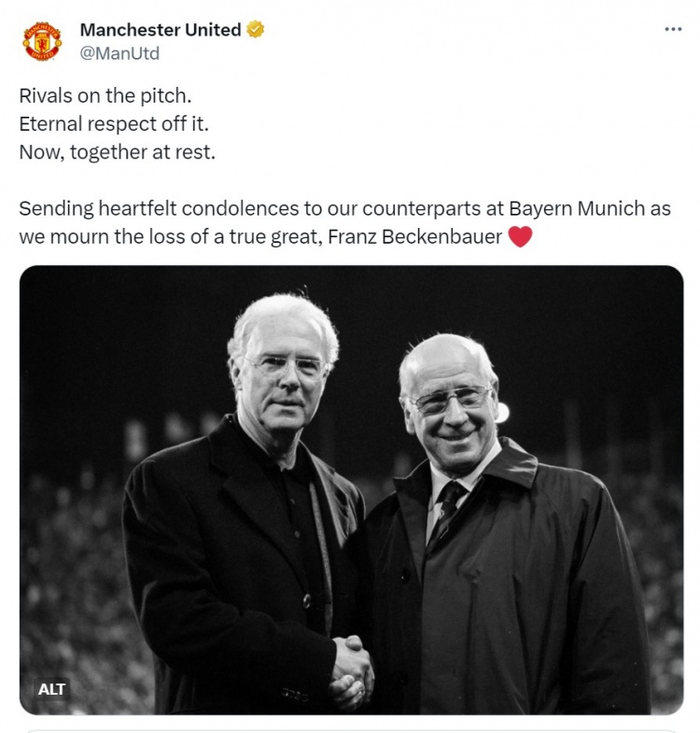Click the "Eternal respect off it." line
Image resolution: width=700 pixels, height=733 pixels.
[112, 123]
